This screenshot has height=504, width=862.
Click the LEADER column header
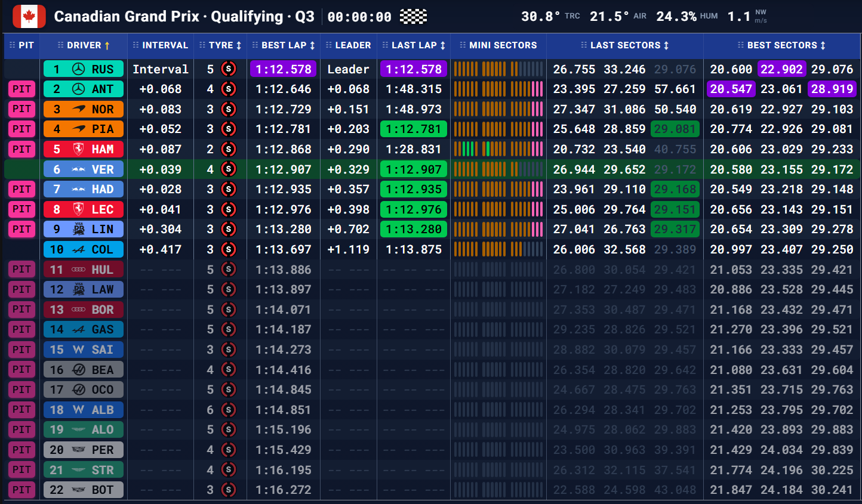[x=348, y=45]
